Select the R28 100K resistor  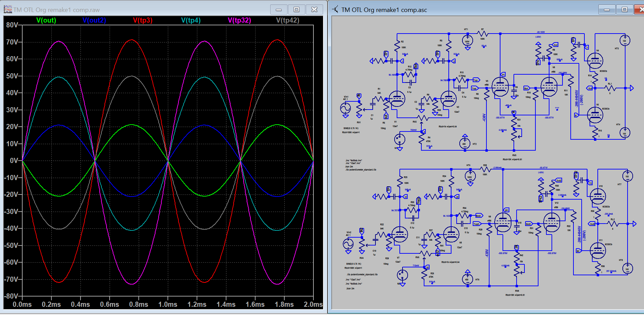pos(485,169)
